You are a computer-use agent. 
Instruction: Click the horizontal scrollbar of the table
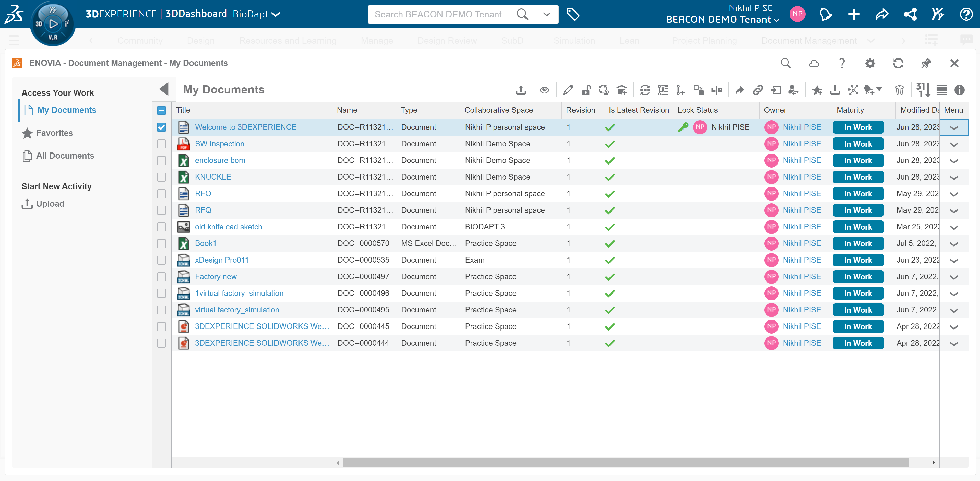pyautogui.click(x=626, y=462)
